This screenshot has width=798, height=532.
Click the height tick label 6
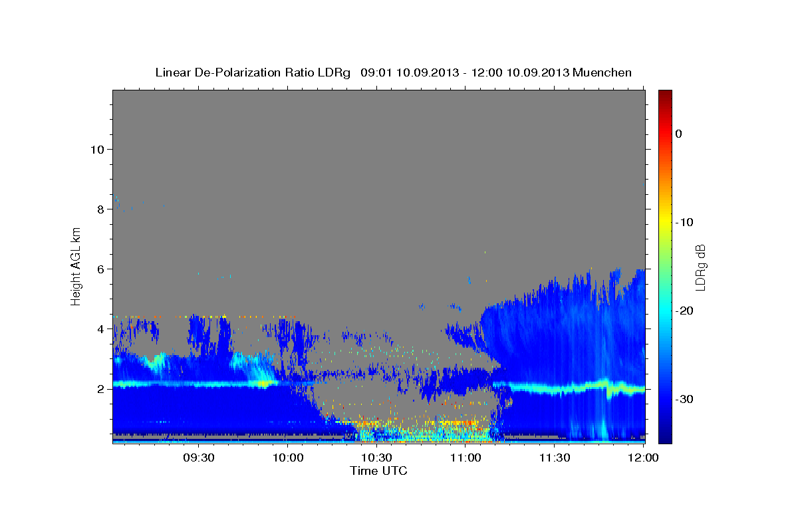[x=100, y=269]
